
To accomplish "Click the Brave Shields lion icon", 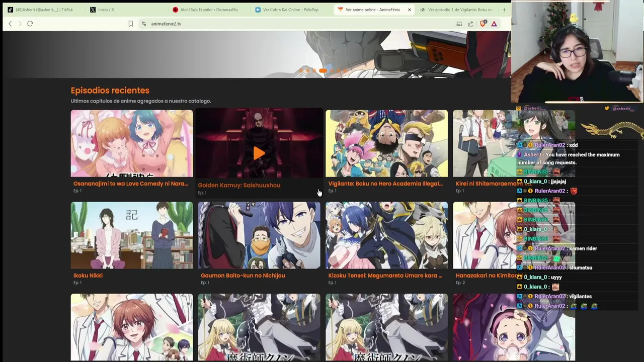I will pyautogui.click(x=483, y=24).
